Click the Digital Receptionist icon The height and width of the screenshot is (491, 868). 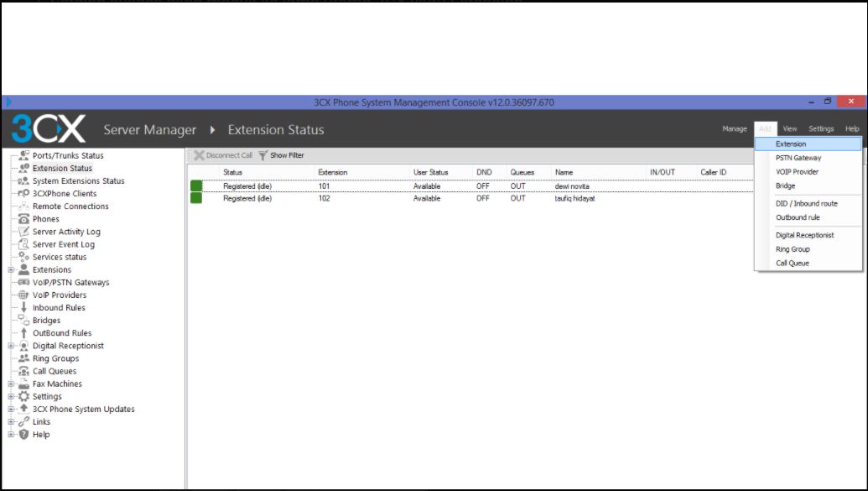pyautogui.click(x=23, y=346)
